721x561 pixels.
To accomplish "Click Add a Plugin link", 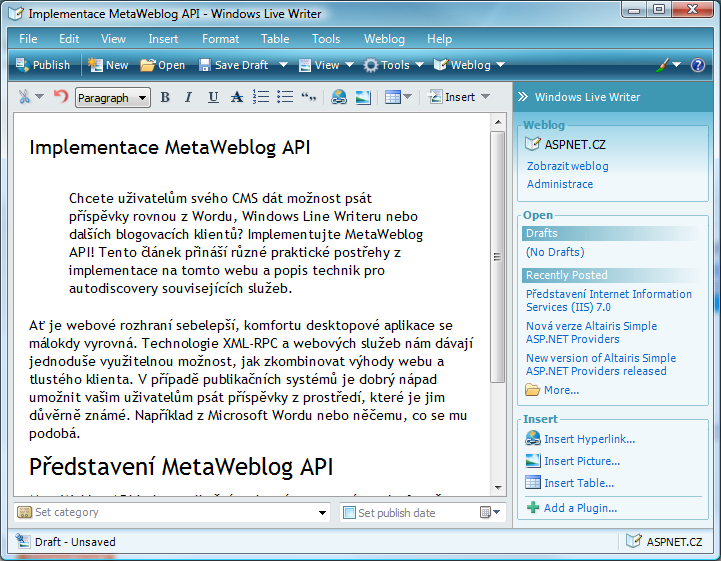I will [x=572, y=508].
